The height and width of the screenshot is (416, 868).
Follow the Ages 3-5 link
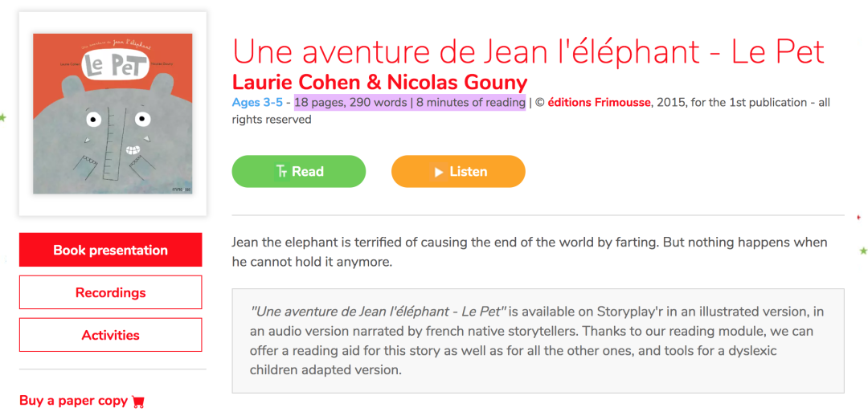[257, 103]
